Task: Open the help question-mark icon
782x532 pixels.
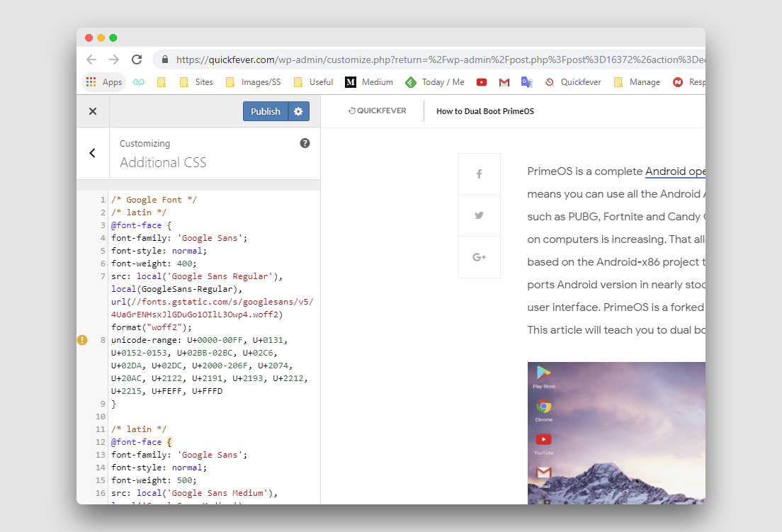Action: [305, 143]
